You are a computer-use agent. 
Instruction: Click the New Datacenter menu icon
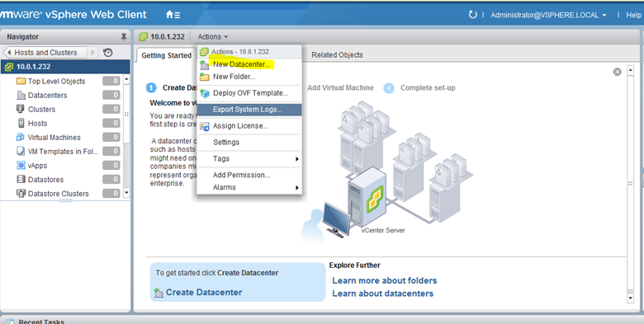coord(205,64)
